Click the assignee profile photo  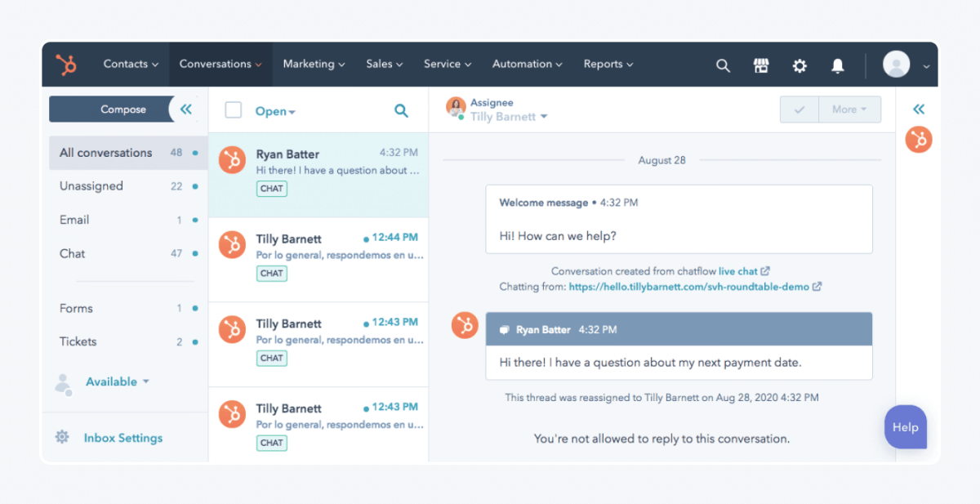click(x=455, y=107)
